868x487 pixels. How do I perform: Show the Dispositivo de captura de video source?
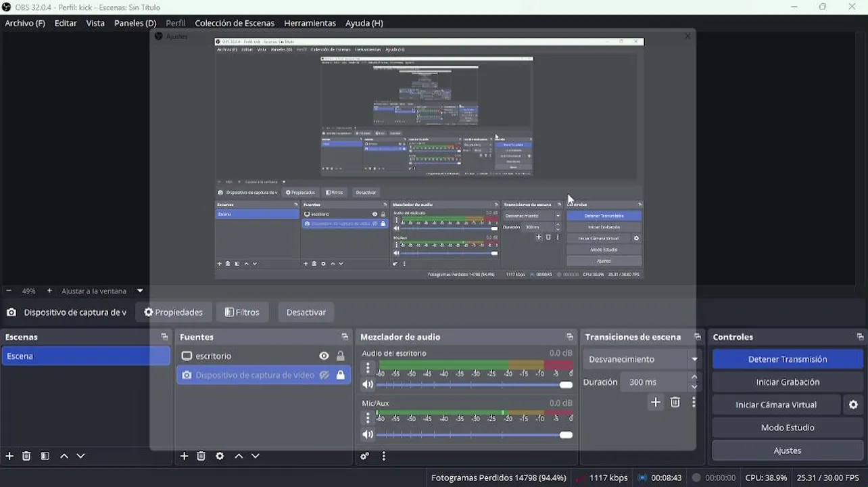click(x=324, y=375)
